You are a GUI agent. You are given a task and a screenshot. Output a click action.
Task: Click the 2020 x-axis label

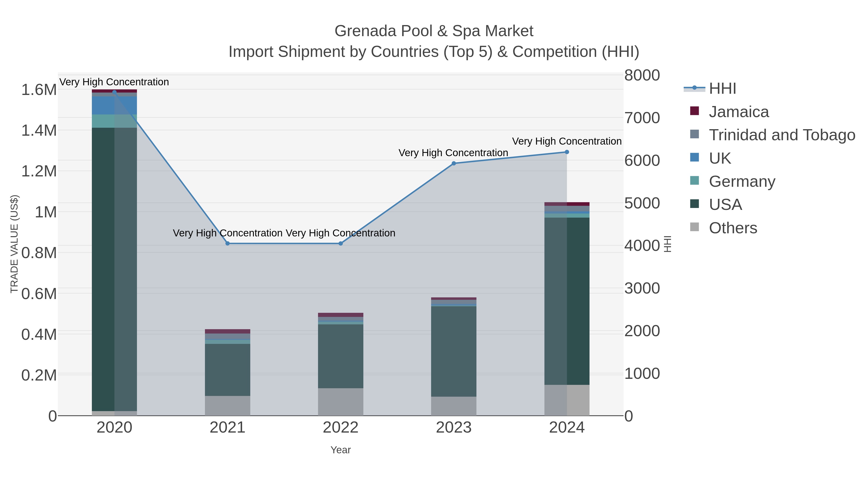click(x=114, y=428)
